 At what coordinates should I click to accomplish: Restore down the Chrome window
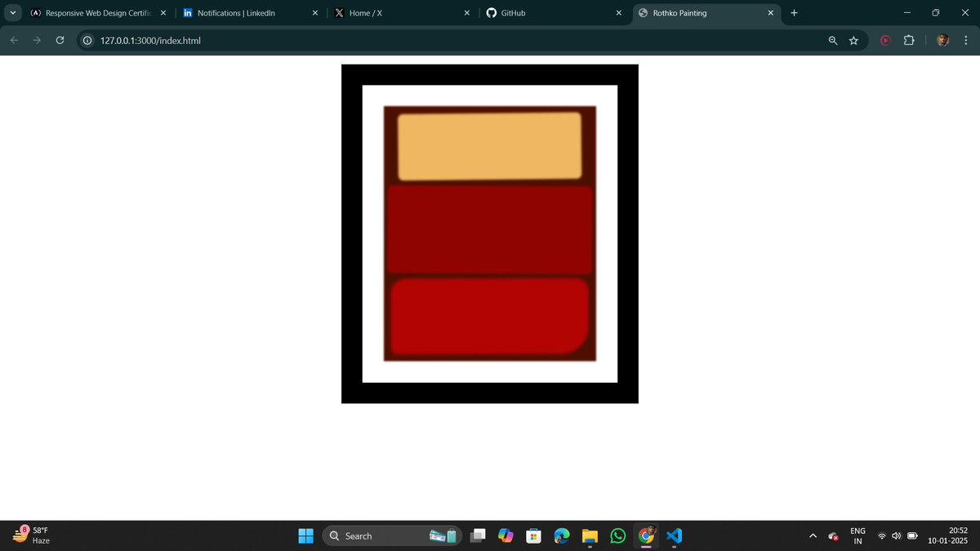coord(936,13)
